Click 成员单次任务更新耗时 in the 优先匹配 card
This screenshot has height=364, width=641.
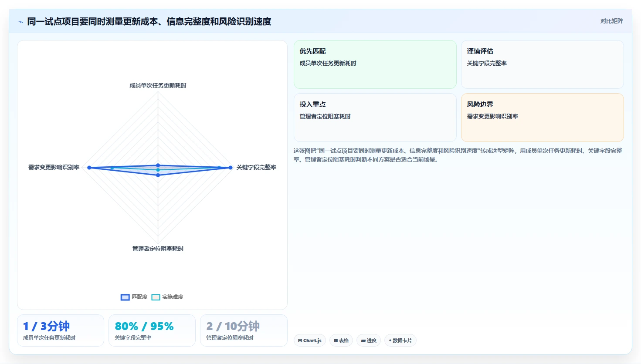click(x=328, y=63)
